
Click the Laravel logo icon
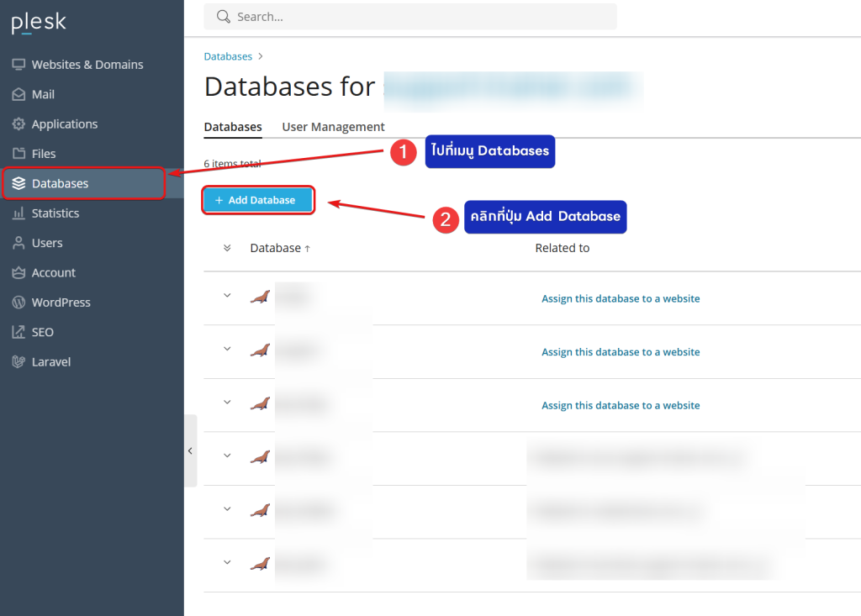[x=18, y=362]
